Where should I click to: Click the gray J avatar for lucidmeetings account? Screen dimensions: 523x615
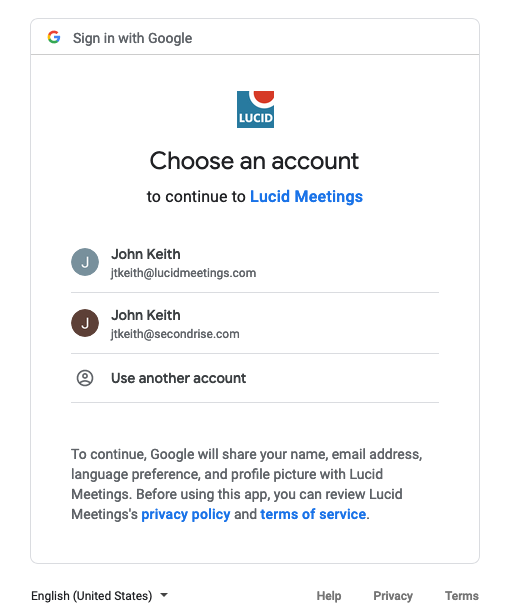tap(85, 262)
